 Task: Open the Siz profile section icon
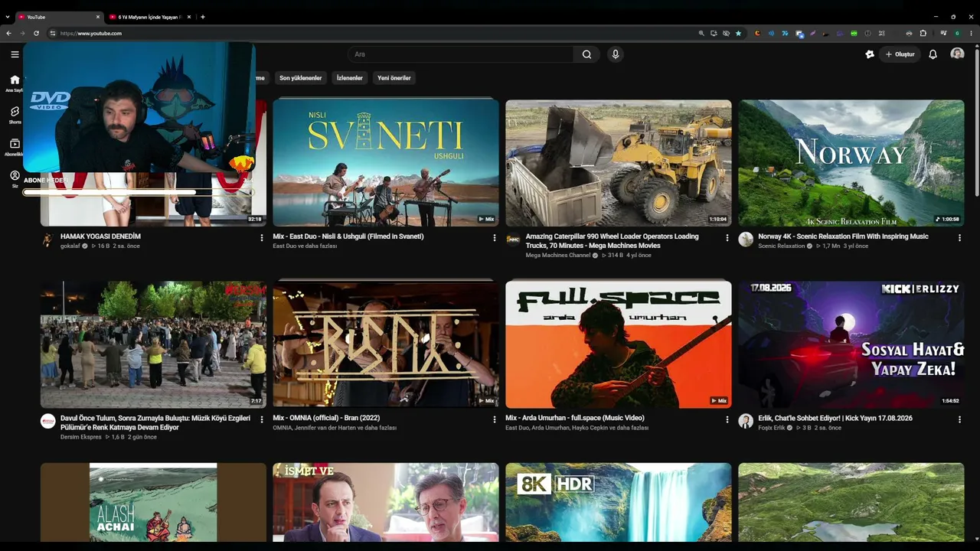(x=15, y=175)
